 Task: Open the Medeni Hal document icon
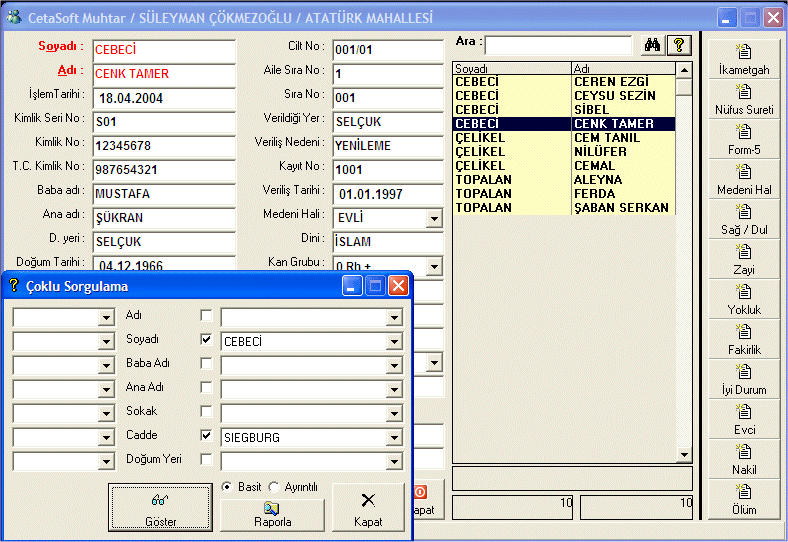coord(743,172)
